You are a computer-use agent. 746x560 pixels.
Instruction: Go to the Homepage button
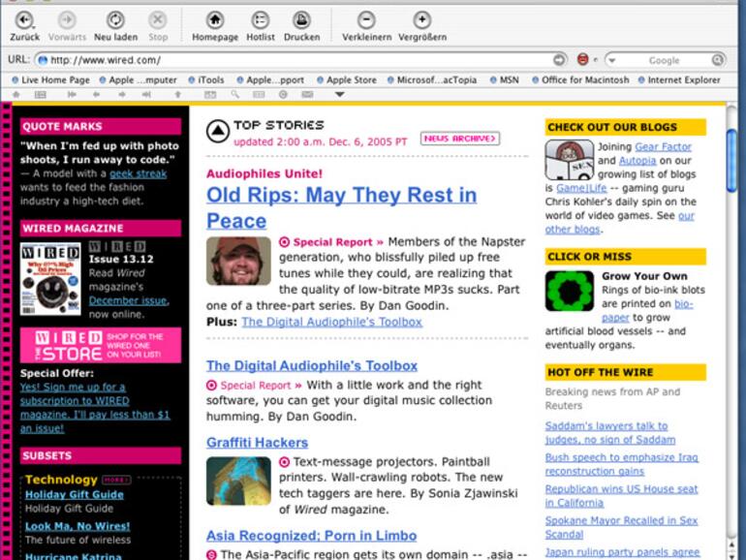[x=214, y=27]
